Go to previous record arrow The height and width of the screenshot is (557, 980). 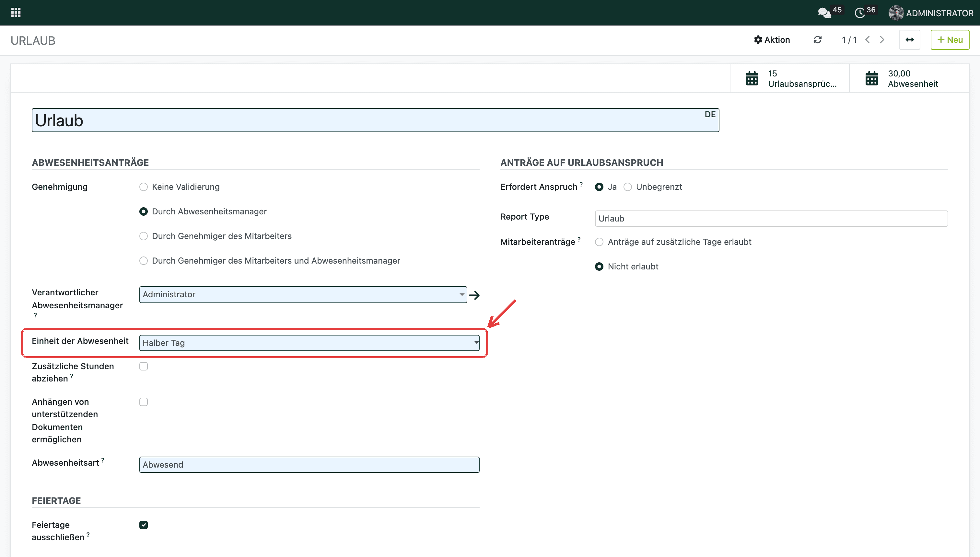pos(868,40)
